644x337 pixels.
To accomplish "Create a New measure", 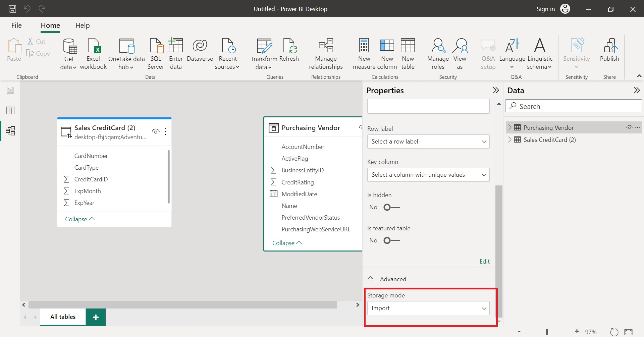I will coord(364,54).
